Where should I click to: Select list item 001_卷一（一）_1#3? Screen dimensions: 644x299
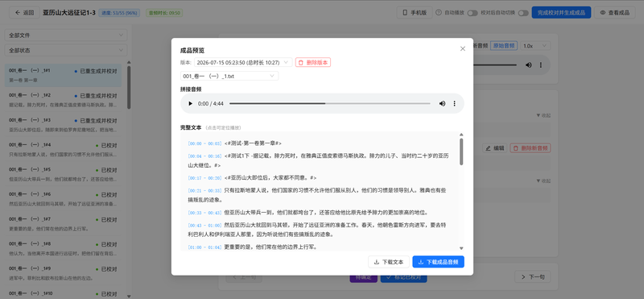pos(63,125)
